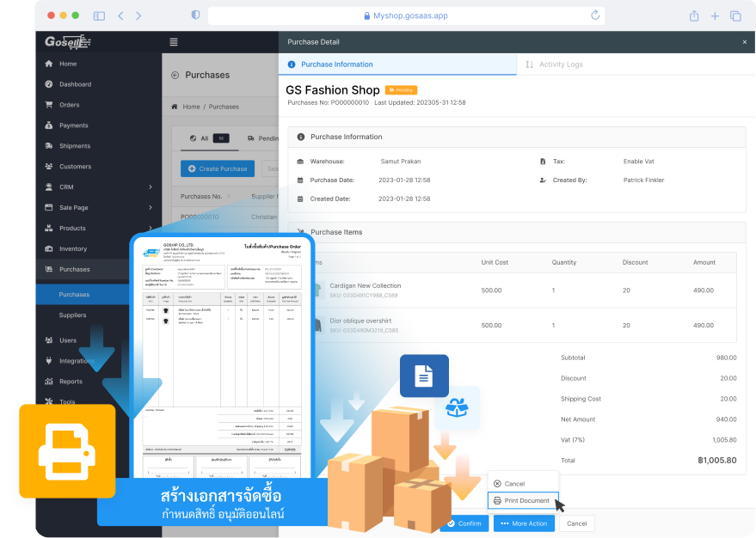Open the More Action dropdown button
Image resolution: width=756 pixels, height=538 pixels.
[524, 523]
